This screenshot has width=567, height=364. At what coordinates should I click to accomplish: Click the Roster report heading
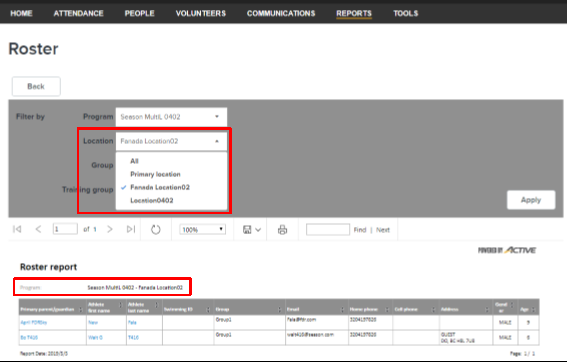[48, 267]
